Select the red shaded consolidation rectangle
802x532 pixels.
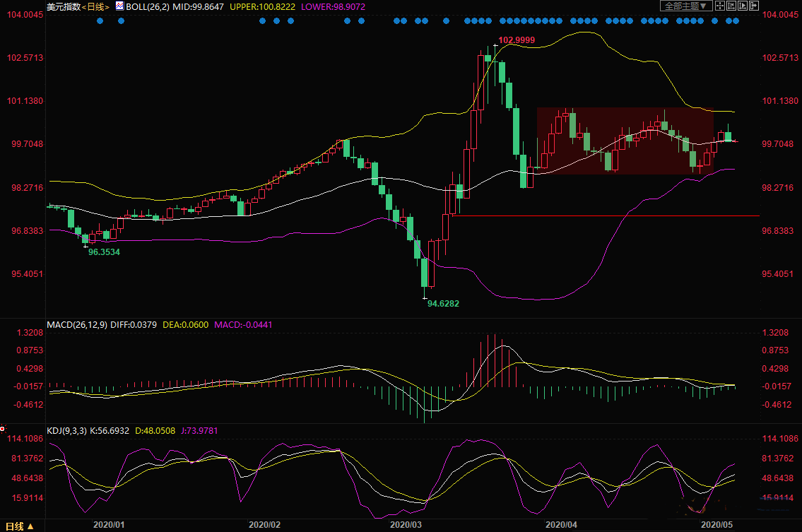[x=625, y=141]
